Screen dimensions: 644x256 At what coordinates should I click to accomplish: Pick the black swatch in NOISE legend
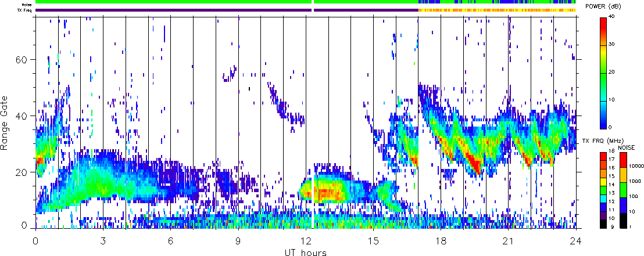tap(624, 221)
